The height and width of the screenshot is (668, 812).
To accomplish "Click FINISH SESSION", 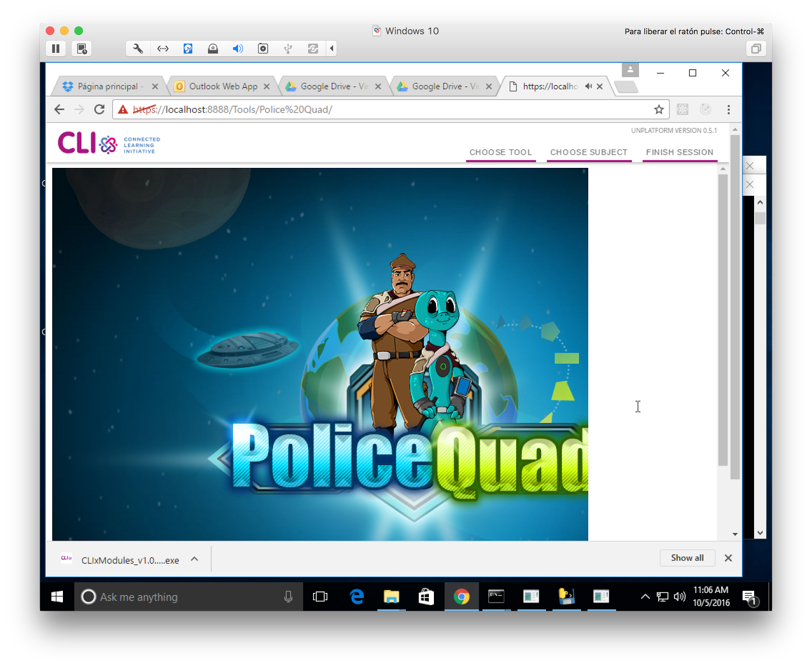I will [680, 153].
